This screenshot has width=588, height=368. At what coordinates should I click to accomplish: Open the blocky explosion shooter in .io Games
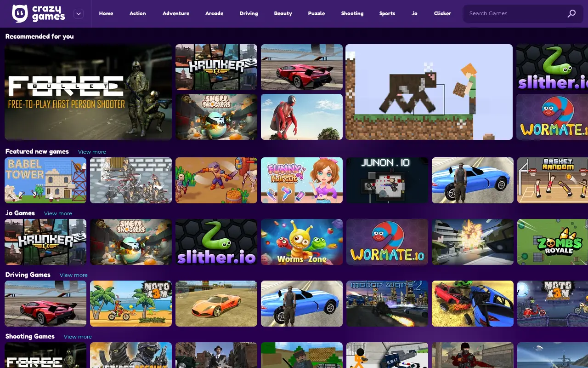[x=473, y=242]
